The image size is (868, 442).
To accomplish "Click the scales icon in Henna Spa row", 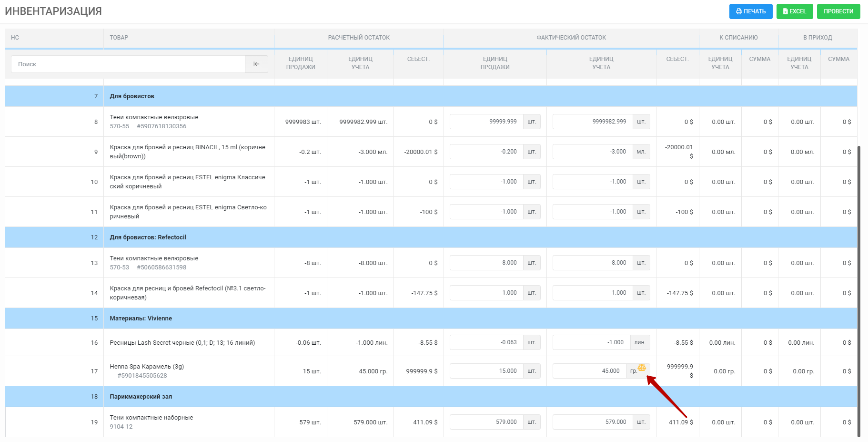I will [642, 368].
